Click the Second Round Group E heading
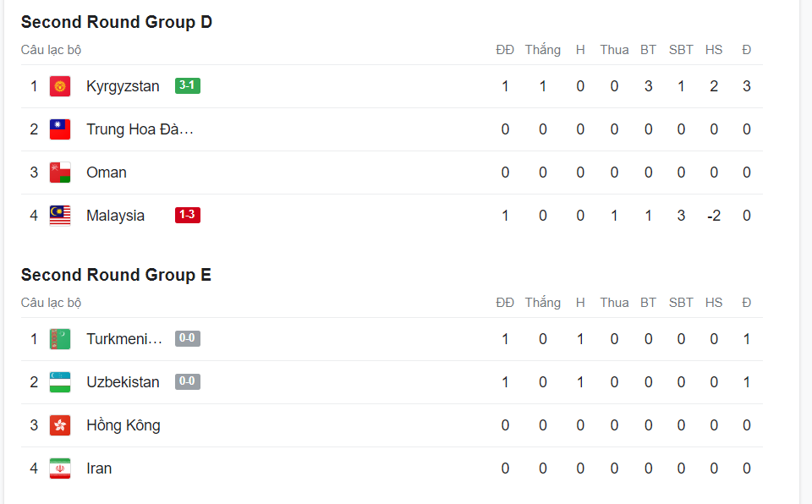Image resolution: width=812 pixels, height=504 pixels. tap(116, 275)
